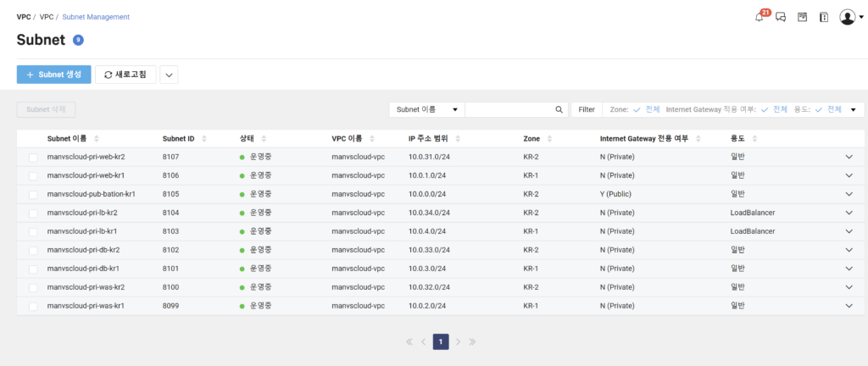Open the dropdown arrow next to 새로고침
This screenshot has height=366, width=868.
click(x=169, y=75)
